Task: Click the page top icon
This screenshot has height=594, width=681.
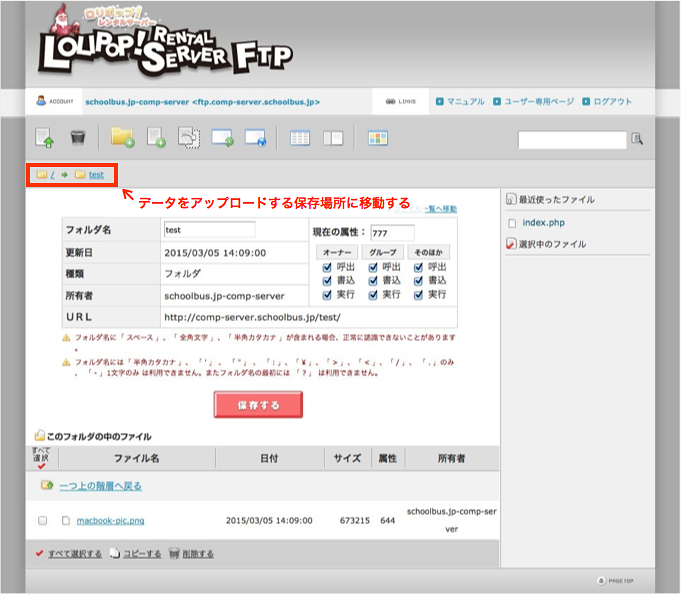Action: [601, 581]
